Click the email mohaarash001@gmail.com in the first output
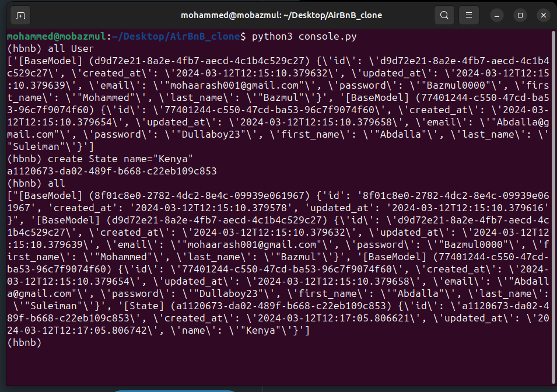The image size is (557, 392). click(x=234, y=85)
